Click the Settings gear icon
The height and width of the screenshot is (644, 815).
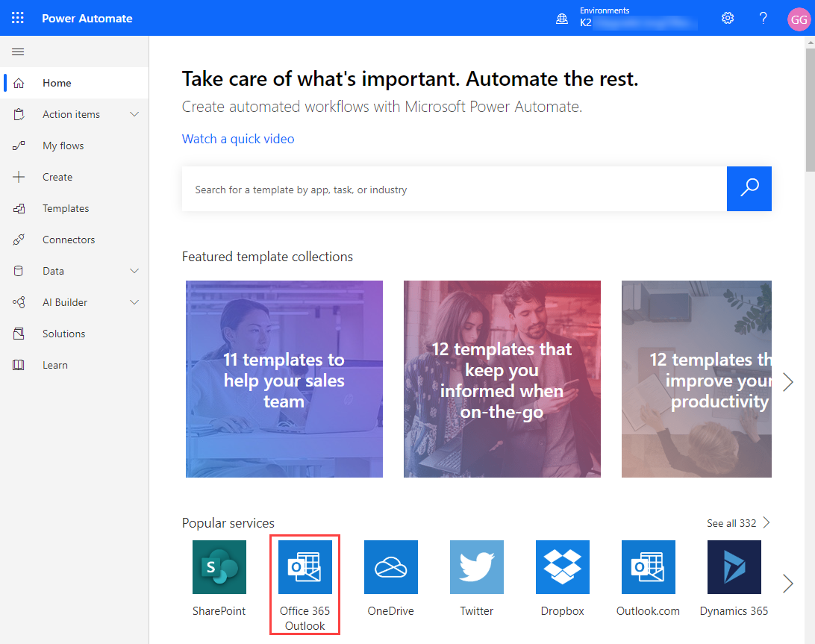click(x=728, y=18)
